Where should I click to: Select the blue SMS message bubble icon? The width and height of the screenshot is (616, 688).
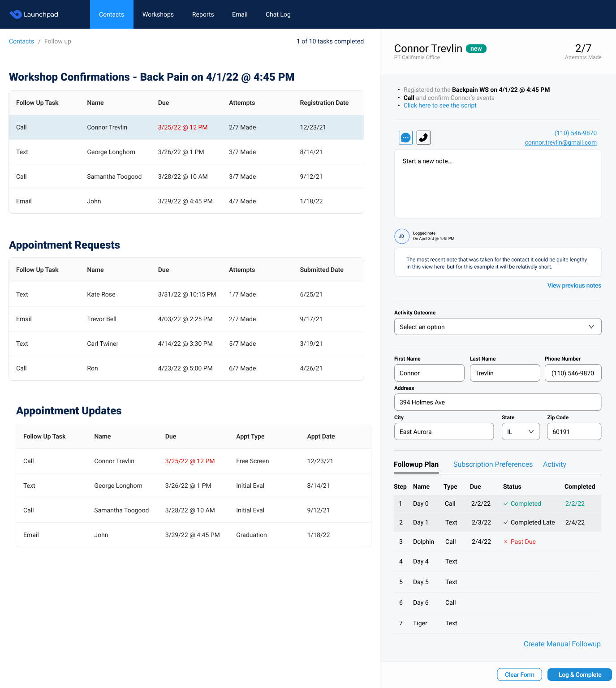(x=405, y=138)
